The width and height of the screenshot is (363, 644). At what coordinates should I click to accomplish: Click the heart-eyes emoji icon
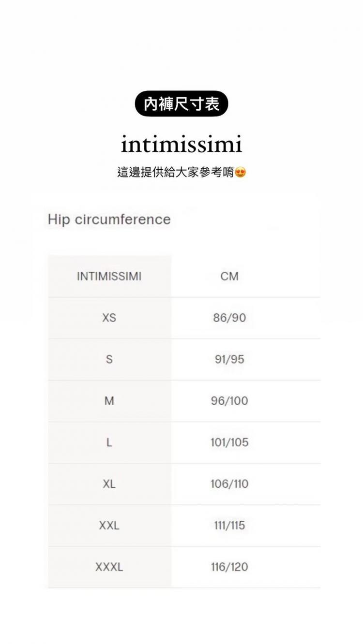coord(241,172)
